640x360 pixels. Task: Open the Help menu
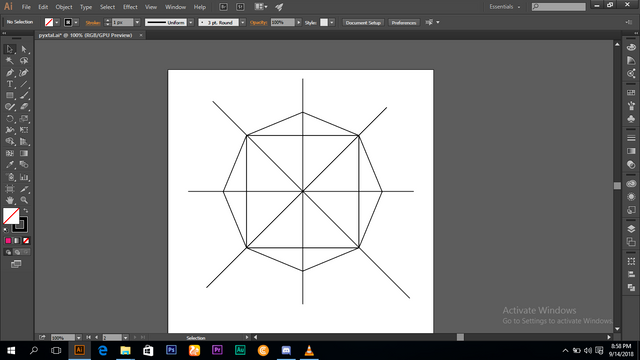click(200, 7)
